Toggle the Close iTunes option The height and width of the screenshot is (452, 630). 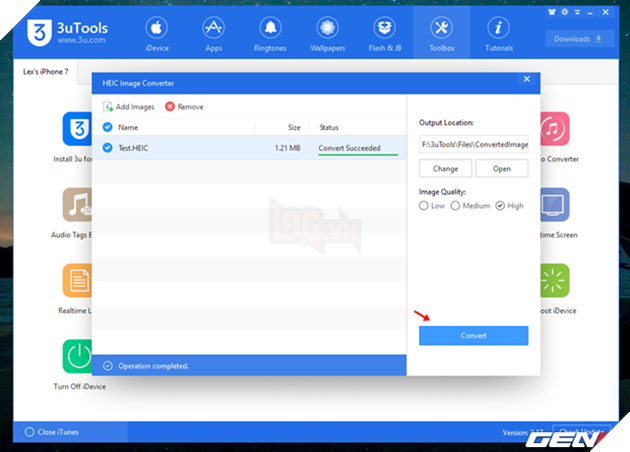tap(29, 432)
